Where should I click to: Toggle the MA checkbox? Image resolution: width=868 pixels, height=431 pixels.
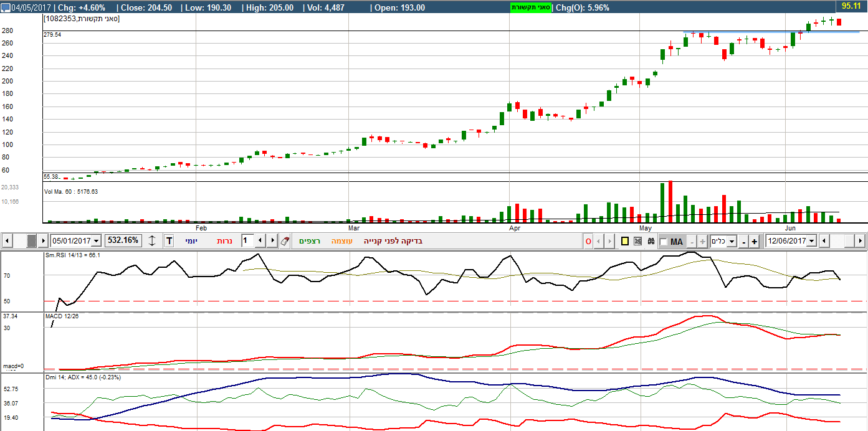[x=664, y=242]
